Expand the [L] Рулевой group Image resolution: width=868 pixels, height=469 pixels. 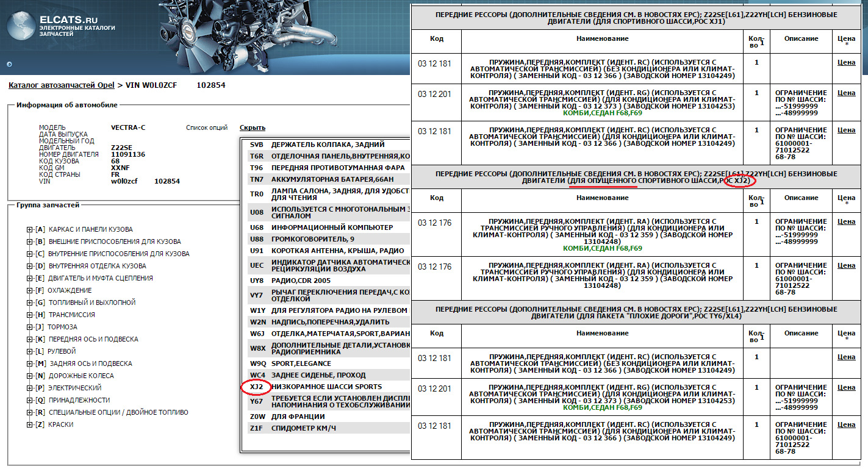(x=29, y=351)
